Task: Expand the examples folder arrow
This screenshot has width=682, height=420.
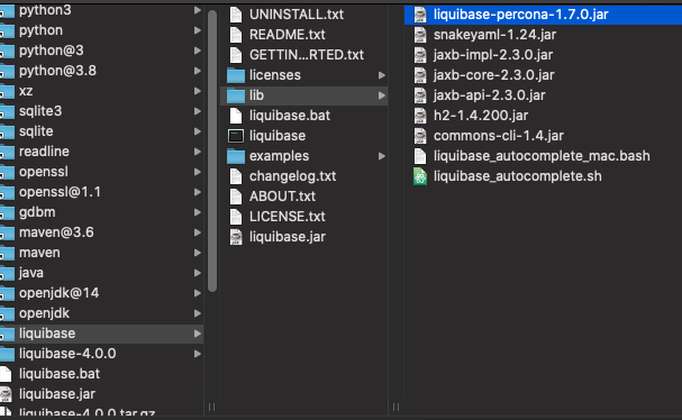Action: point(382,156)
